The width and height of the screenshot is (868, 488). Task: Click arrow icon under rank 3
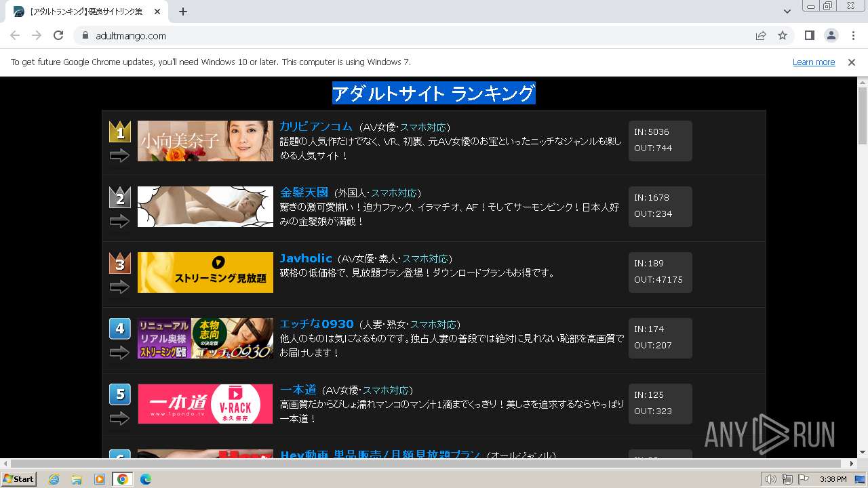coord(119,287)
